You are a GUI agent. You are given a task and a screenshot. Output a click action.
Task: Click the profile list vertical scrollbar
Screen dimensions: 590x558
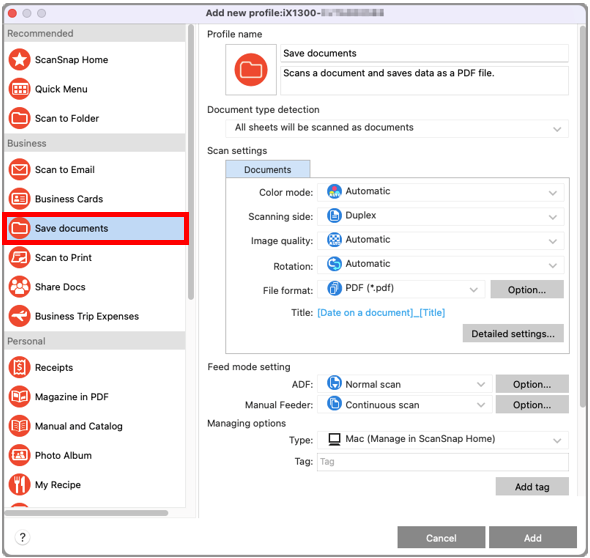tap(191, 162)
